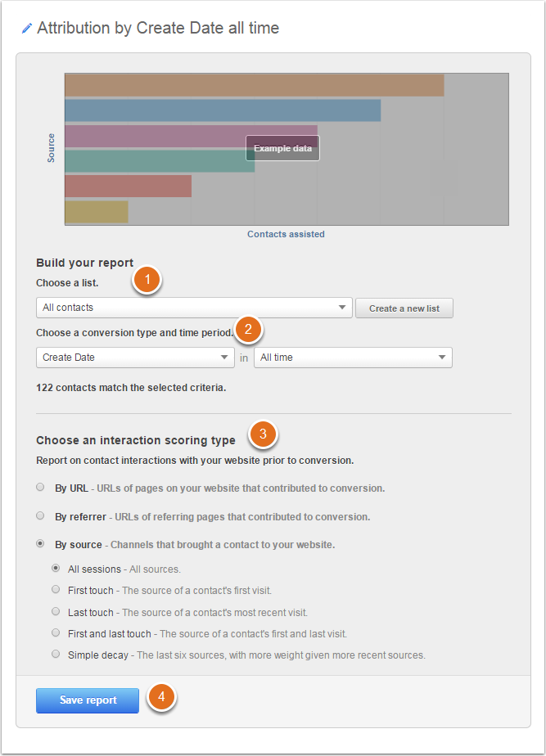Click orange step marker number 3

pos(263,434)
